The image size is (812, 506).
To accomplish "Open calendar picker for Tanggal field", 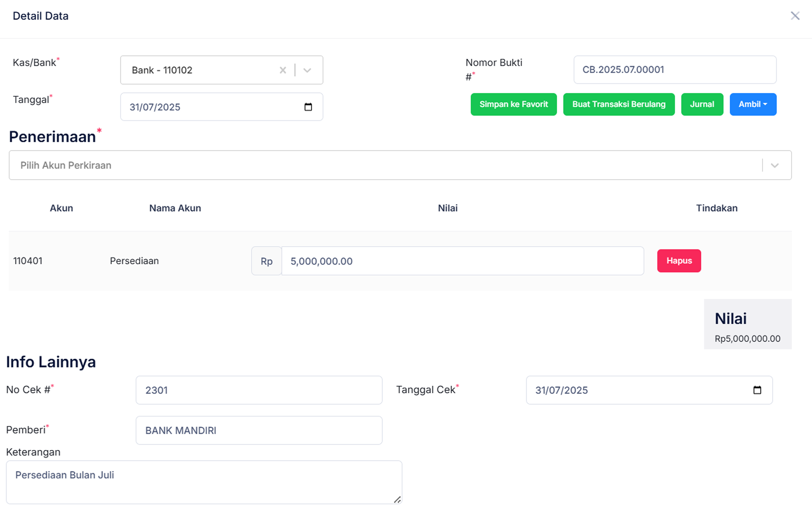I will coord(308,107).
